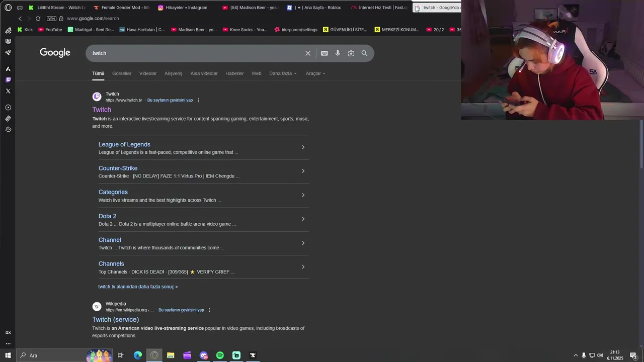The height and width of the screenshot is (362, 644).
Task: Start voice search with microphone icon
Action: tap(338, 53)
